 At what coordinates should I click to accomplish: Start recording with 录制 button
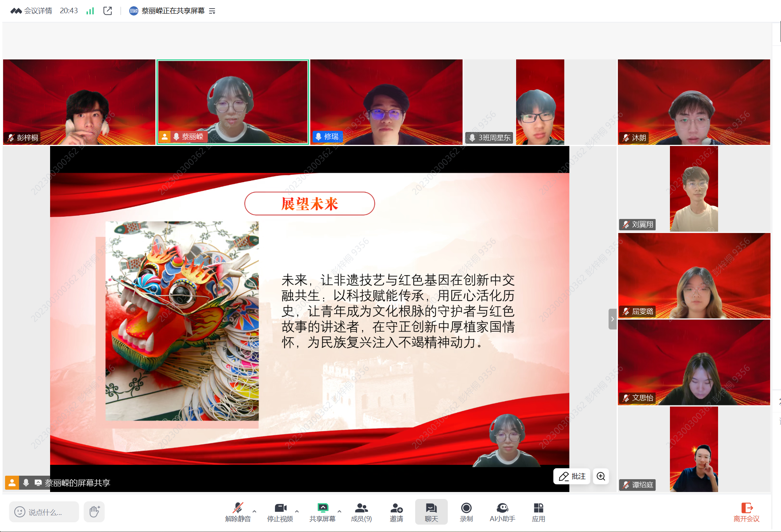(466, 512)
